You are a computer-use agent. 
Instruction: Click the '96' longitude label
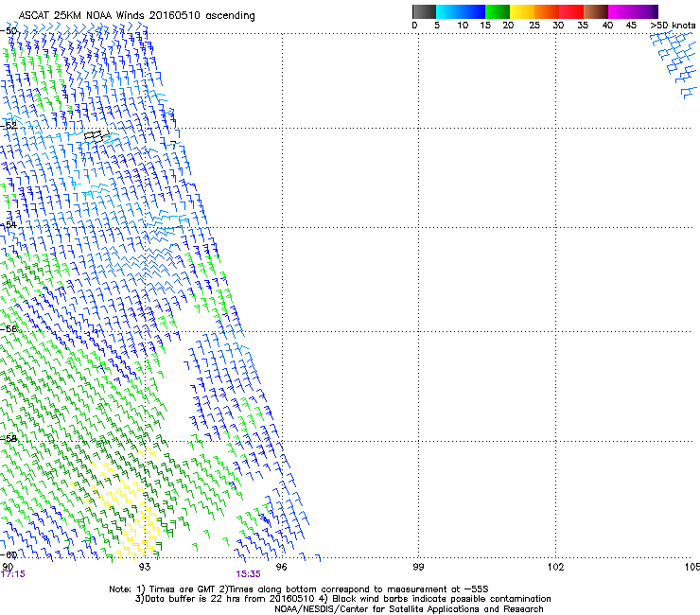[281, 567]
